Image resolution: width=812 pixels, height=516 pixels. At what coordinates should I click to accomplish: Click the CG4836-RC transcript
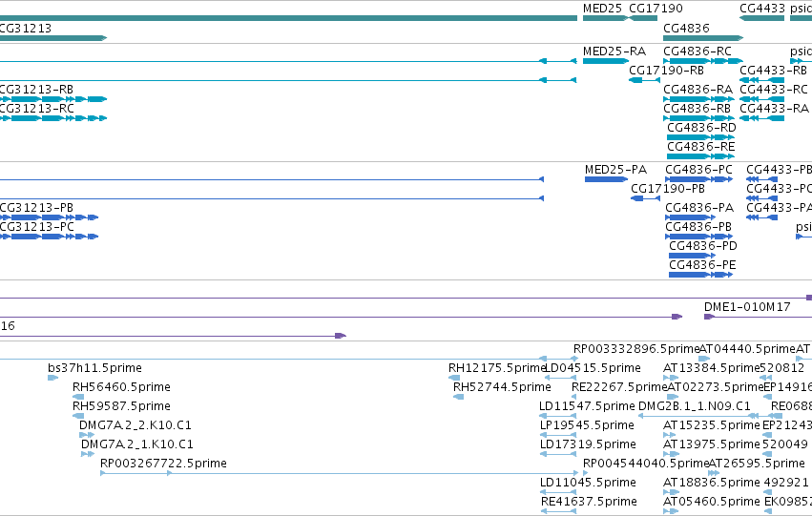click(x=703, y=61)
